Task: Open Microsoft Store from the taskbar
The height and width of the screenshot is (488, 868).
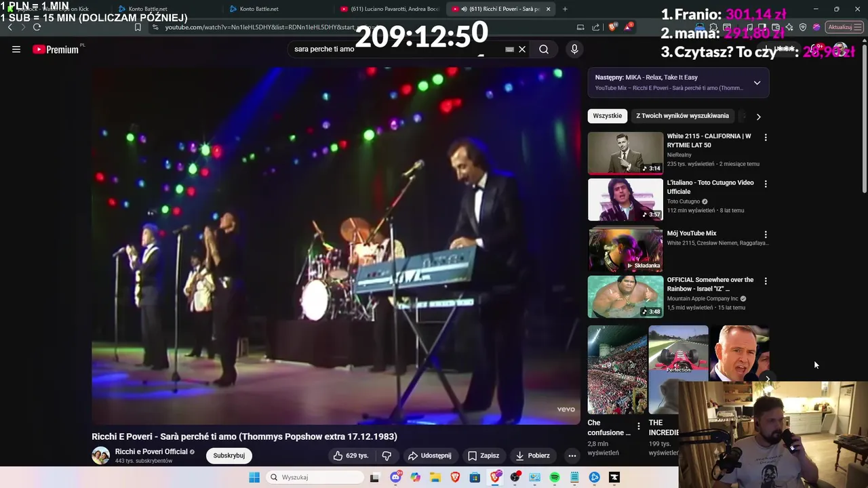Action: click(x=475, y=477)
